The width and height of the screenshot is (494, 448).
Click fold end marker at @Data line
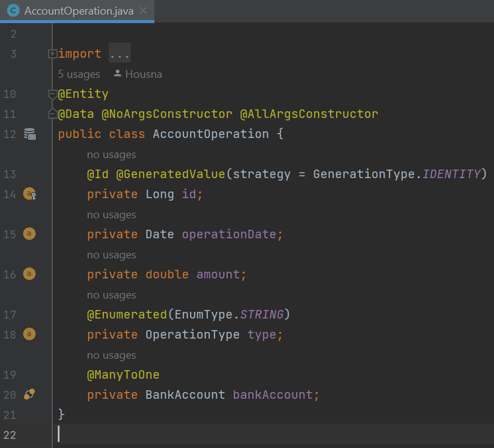52,114
